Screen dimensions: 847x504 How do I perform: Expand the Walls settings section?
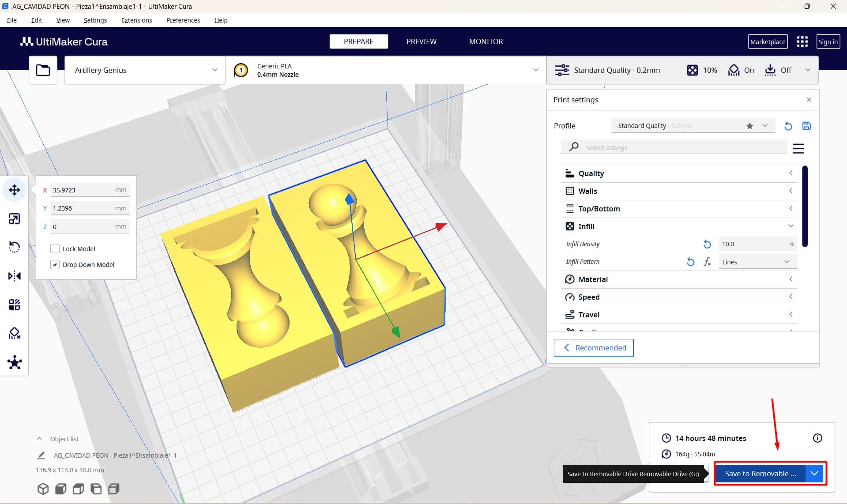click(x=679, y=191)
